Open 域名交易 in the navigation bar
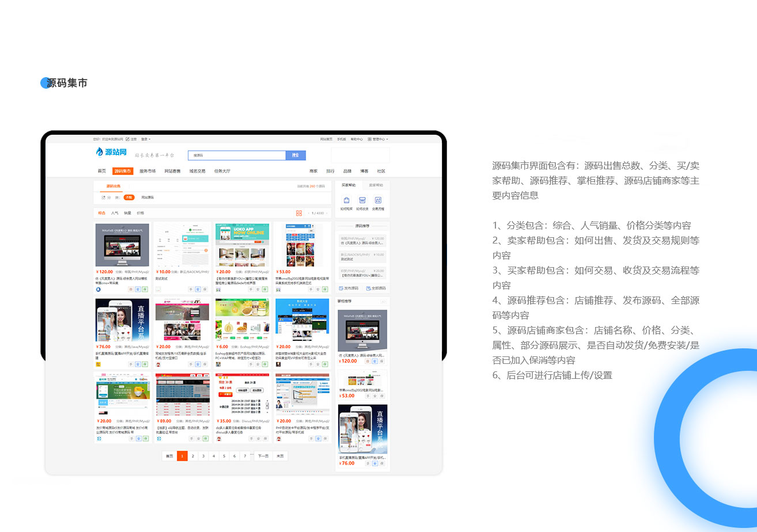This screenshot has width=757, height=532. click(x=197, y=171)
